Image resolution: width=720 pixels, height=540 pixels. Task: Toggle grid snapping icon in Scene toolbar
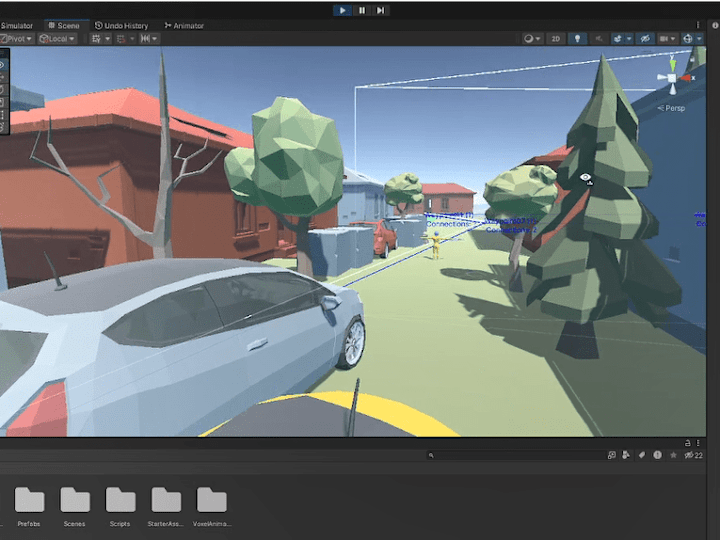(96, 39)
